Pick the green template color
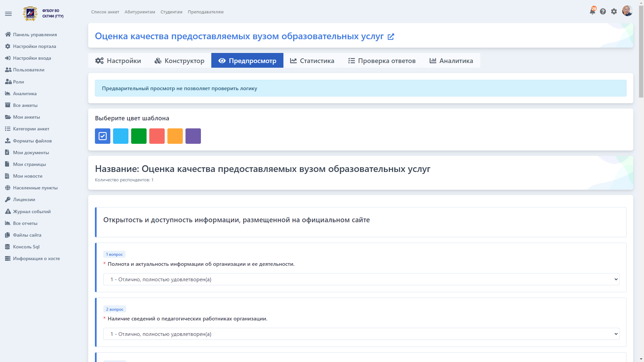Image resolution: width=644 pixels, height=362 pixels. [139, 136]
